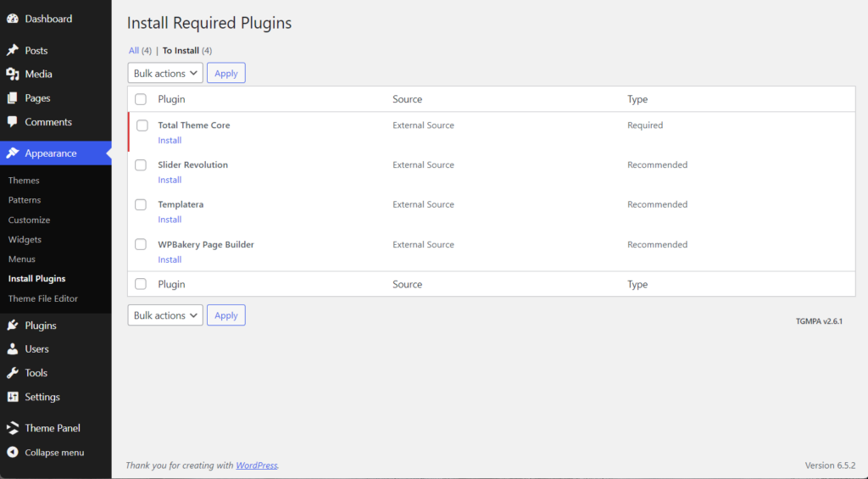Viewport: 868px width, 479px height.
Task: Tick the select-all checkbox in the table header
Action: click(x=141, y=99)
